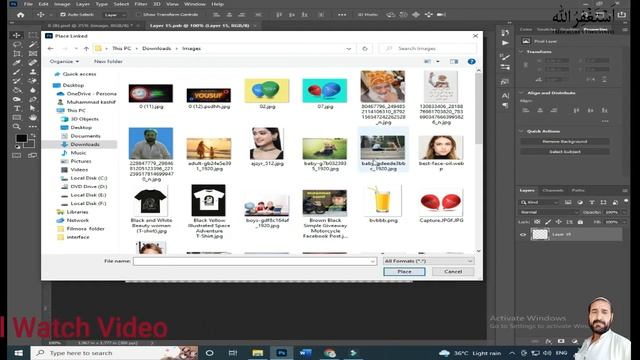This screenshot has height=360, width=640.
Task: Click Select Subject quick action
Action: point(565,152)
